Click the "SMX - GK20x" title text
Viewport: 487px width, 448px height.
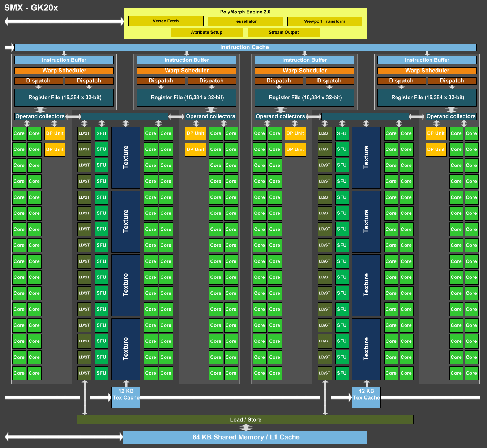pos(31,8)
